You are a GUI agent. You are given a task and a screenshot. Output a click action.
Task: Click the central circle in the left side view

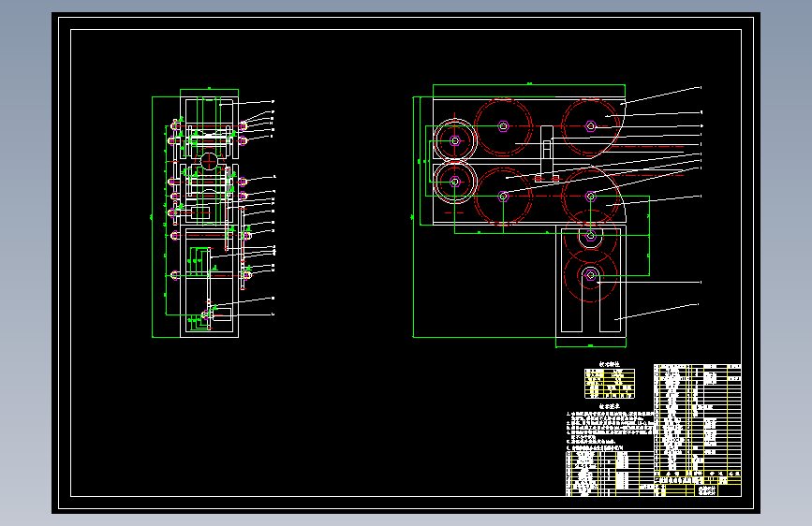(x=209, y=161)
